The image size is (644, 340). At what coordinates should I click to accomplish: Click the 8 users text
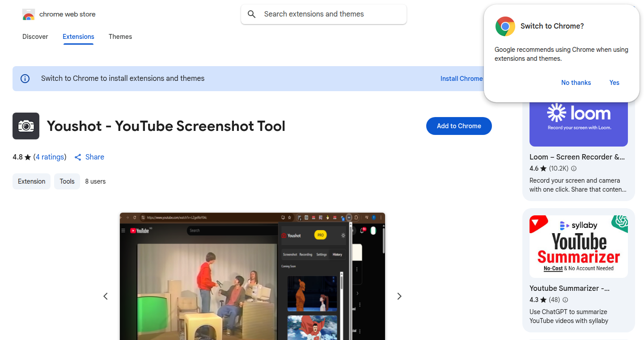click(x=95, y=181)
